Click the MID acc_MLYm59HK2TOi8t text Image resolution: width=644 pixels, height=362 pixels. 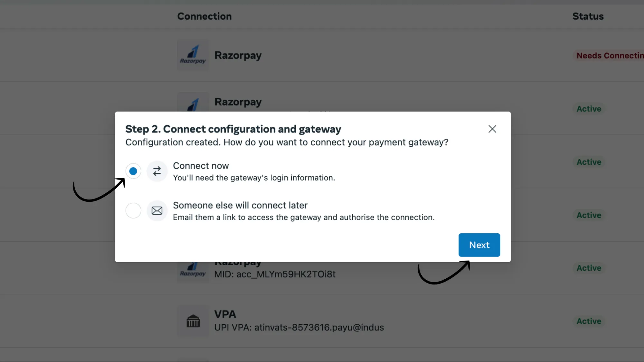pos(275,274)
